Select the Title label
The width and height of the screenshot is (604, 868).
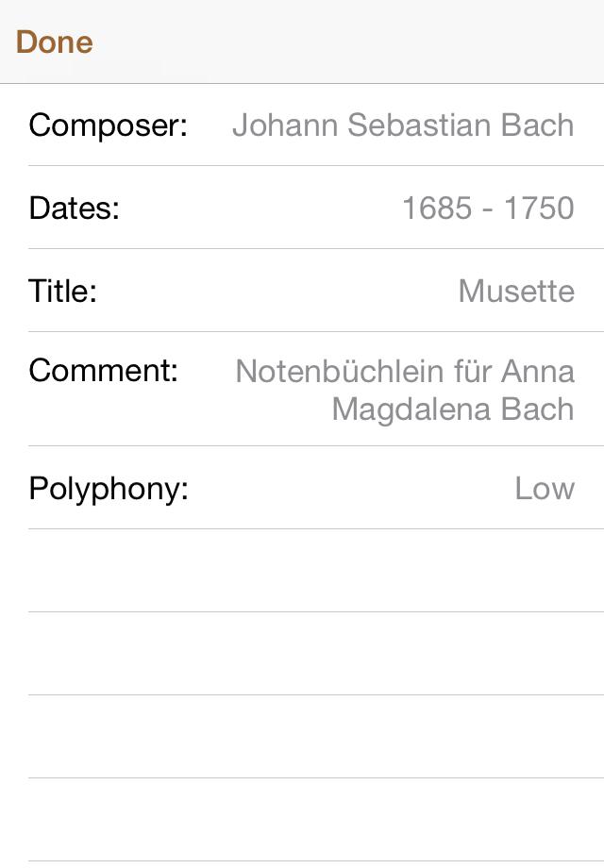pos(63,291)
